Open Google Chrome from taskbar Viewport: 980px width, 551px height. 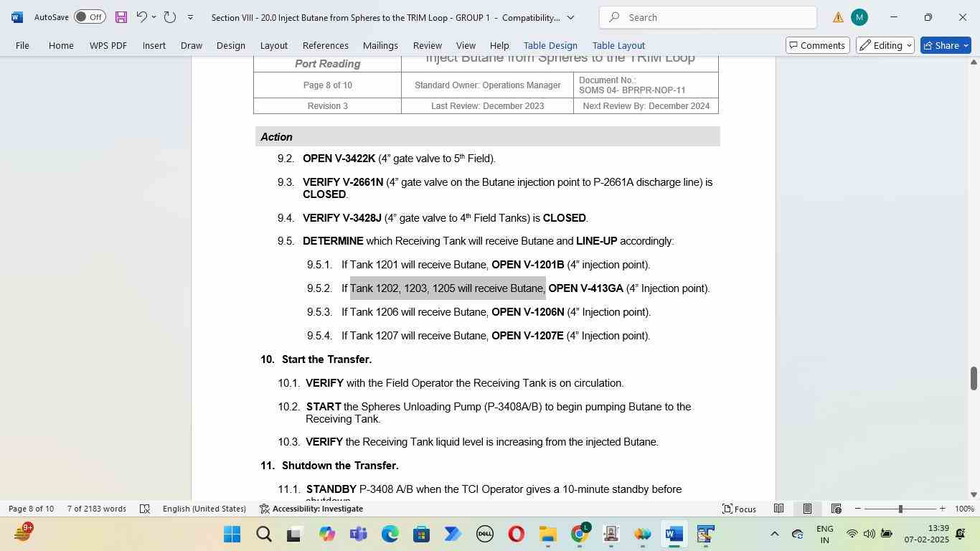point(580,534)
